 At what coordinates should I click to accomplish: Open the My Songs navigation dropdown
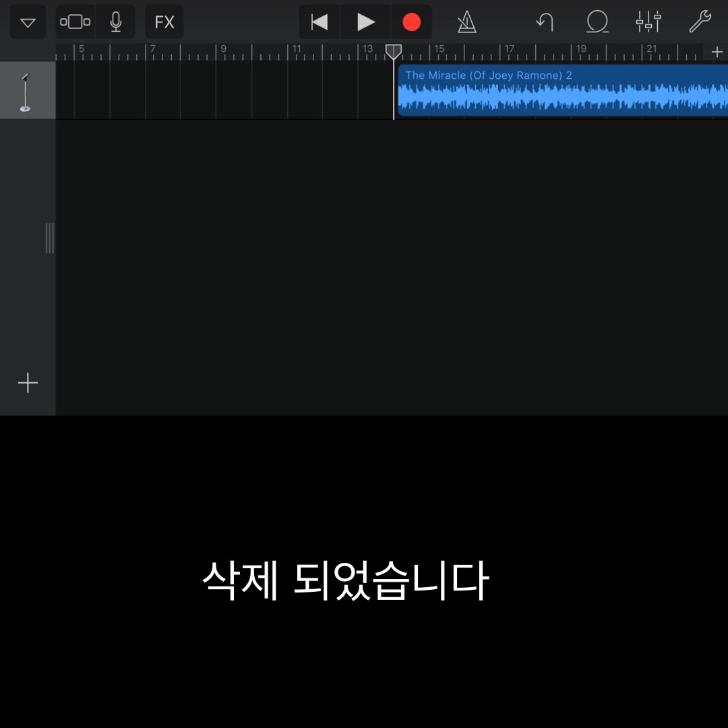point(28,22)
